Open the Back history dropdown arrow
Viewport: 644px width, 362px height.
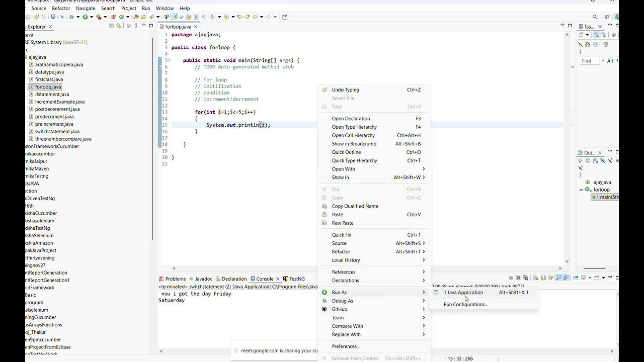point(262,17)
